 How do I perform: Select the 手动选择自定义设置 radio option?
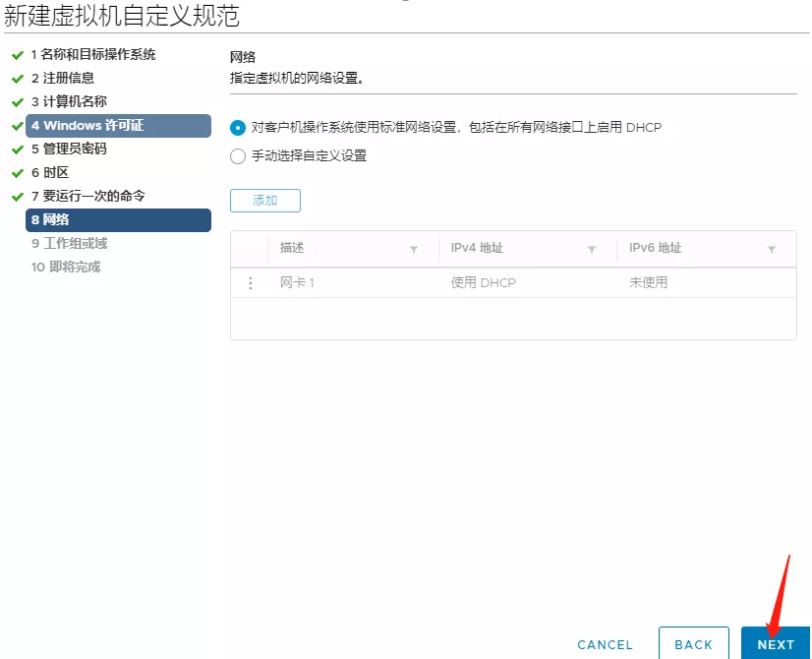(238, 155)
